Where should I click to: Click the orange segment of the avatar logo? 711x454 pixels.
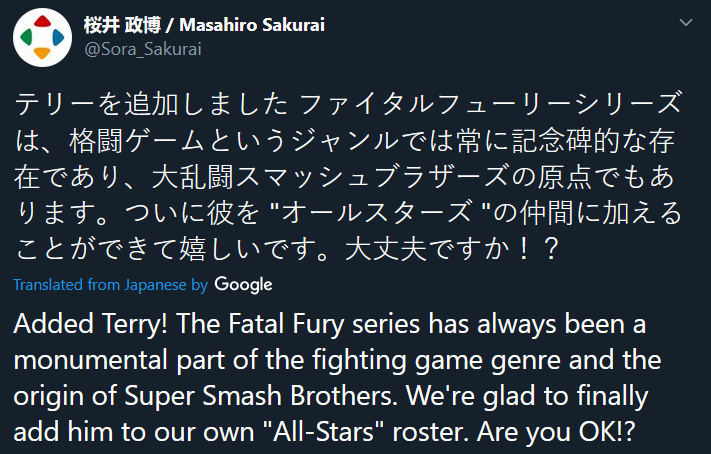[42, 53]
